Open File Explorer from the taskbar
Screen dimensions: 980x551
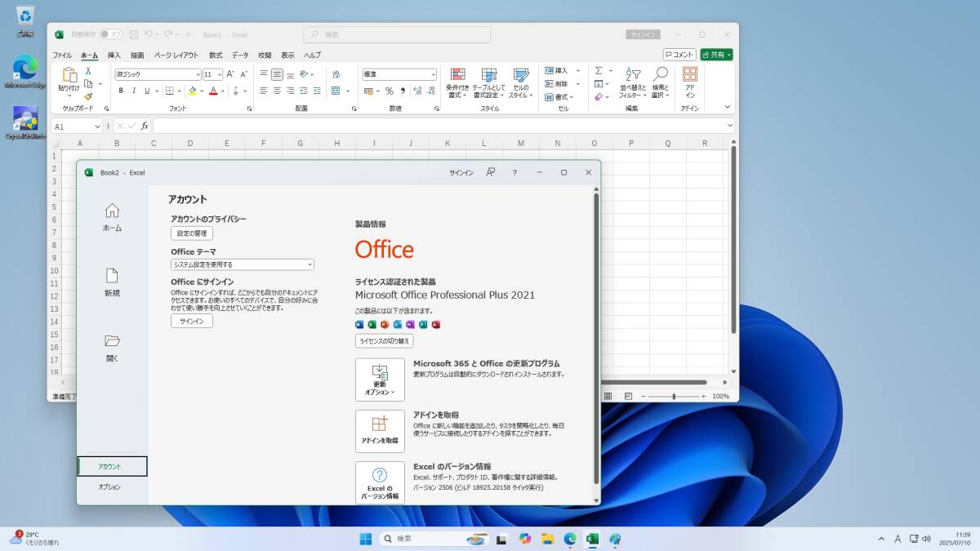[x=547, y=539]
